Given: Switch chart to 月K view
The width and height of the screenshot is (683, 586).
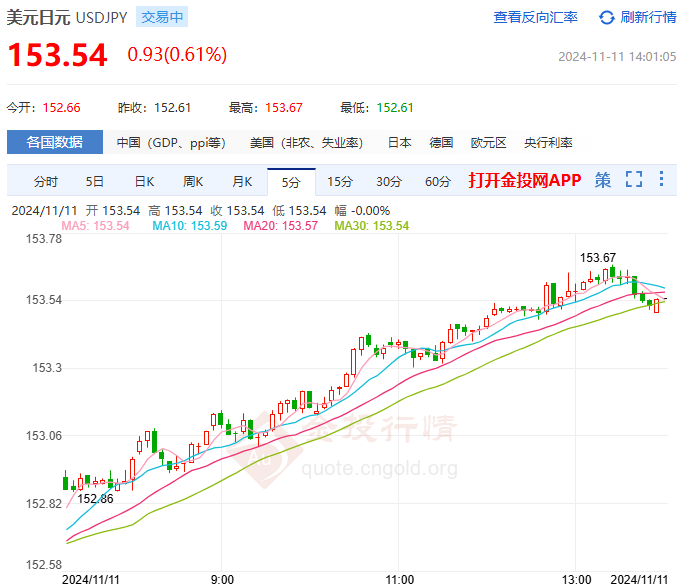Looking at the screenshot, I should pyautogui.click(x=242, y=181).
